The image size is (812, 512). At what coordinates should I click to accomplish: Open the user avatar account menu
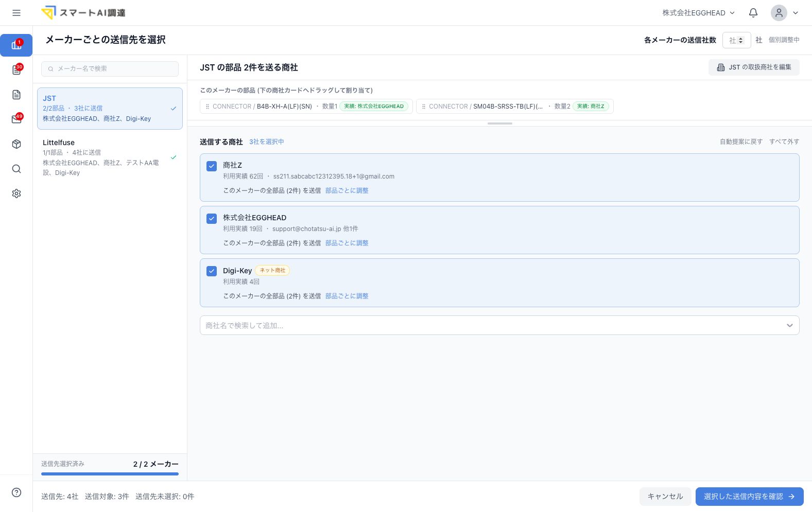pos(779,13)
